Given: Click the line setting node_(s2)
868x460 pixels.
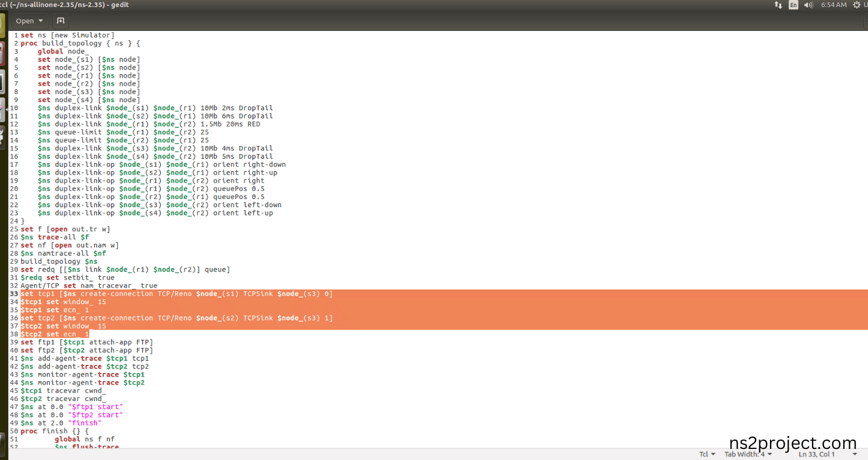Looking at the screenshot, I should pyautogui.click(x=89, y=68).
